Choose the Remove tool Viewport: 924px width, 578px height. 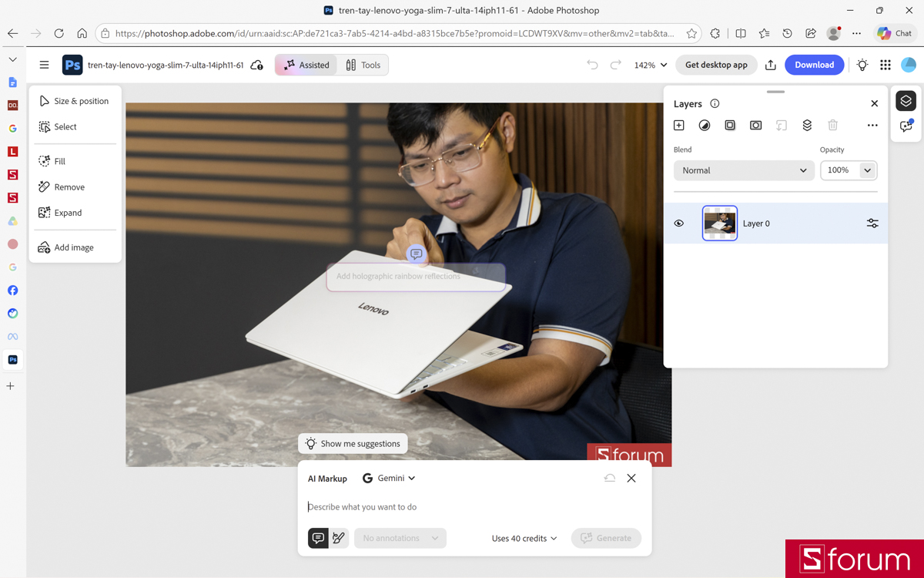tap(62, 187)
